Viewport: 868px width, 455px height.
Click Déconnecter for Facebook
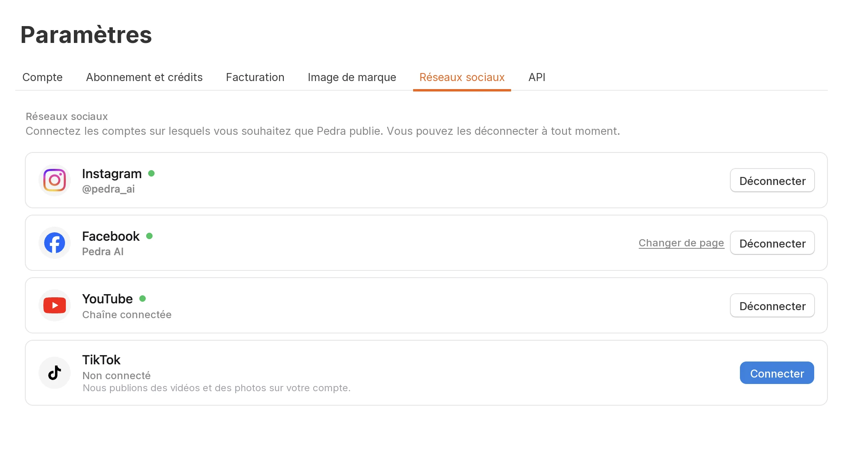(772, 243)
